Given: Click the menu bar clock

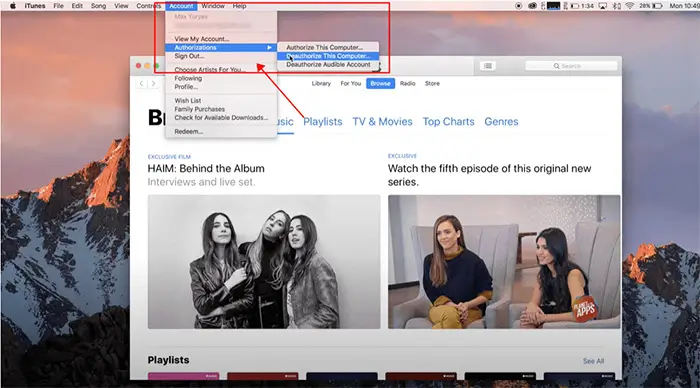Looking at the screenshot, I should [684, 6].
